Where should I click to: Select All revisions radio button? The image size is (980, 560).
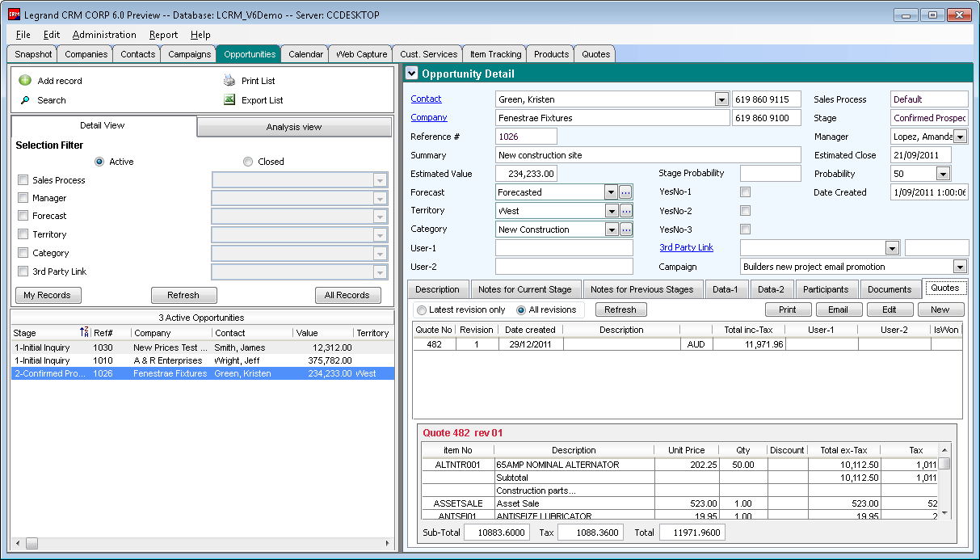coord(521,309)
